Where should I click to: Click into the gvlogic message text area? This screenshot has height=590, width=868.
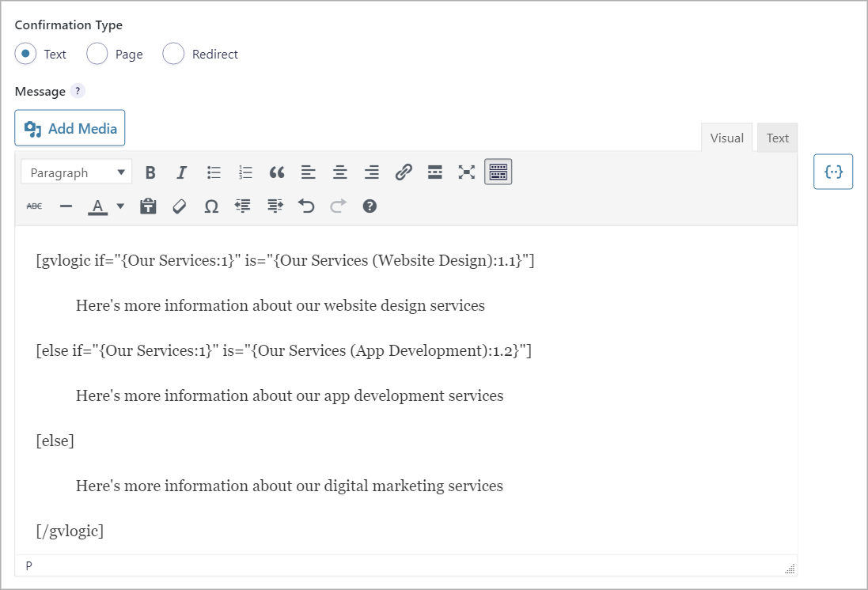407,390
